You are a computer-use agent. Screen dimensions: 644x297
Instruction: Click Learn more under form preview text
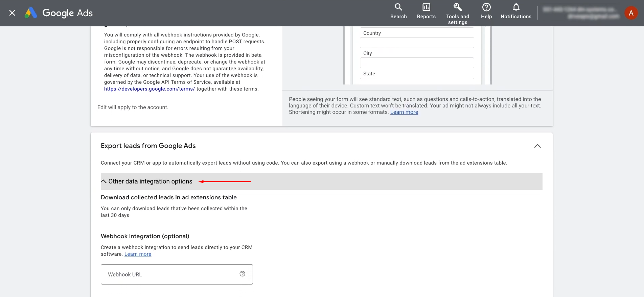pyautogui.click(x=404, y=112)
